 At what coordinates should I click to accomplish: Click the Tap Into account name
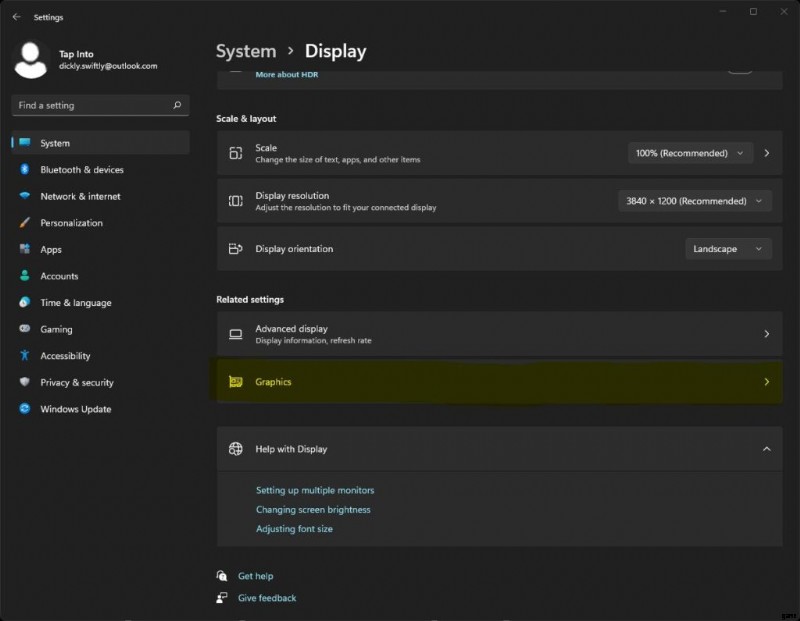76,54
